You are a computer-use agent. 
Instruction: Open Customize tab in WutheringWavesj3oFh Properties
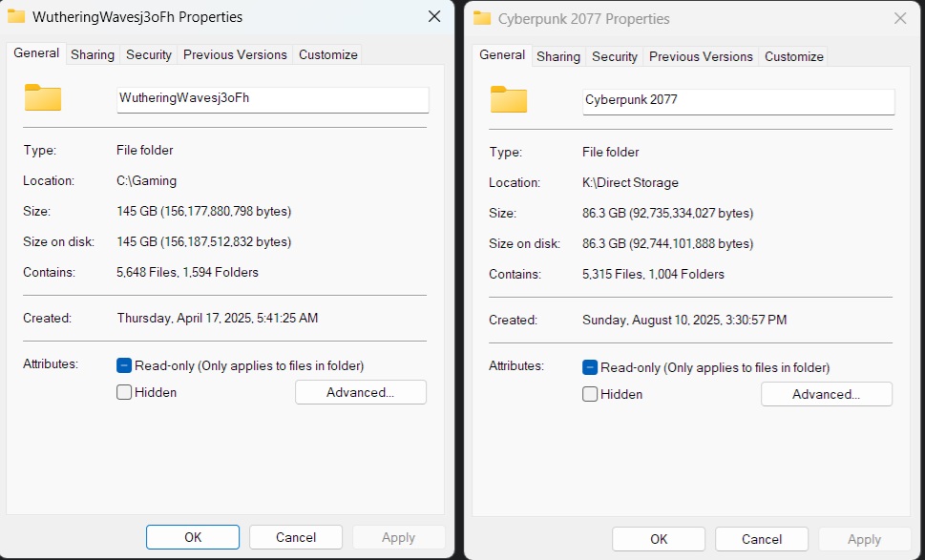[x=328, y=54]
